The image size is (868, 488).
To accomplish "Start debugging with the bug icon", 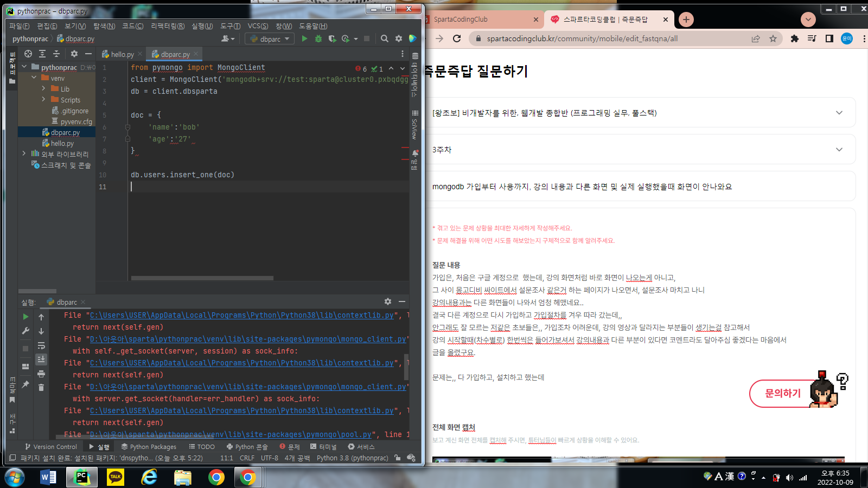I will click(318, 39).
